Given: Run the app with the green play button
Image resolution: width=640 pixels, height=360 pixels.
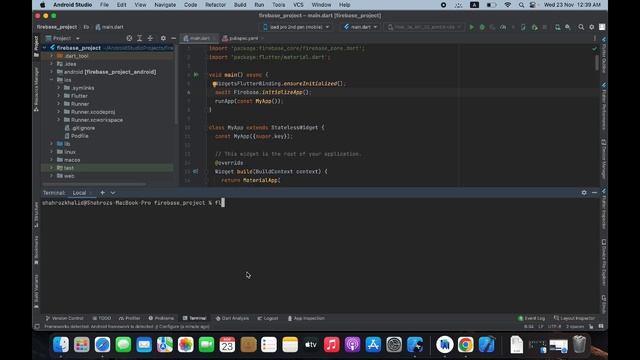Looking at the screenshot, I should (472, 27).
